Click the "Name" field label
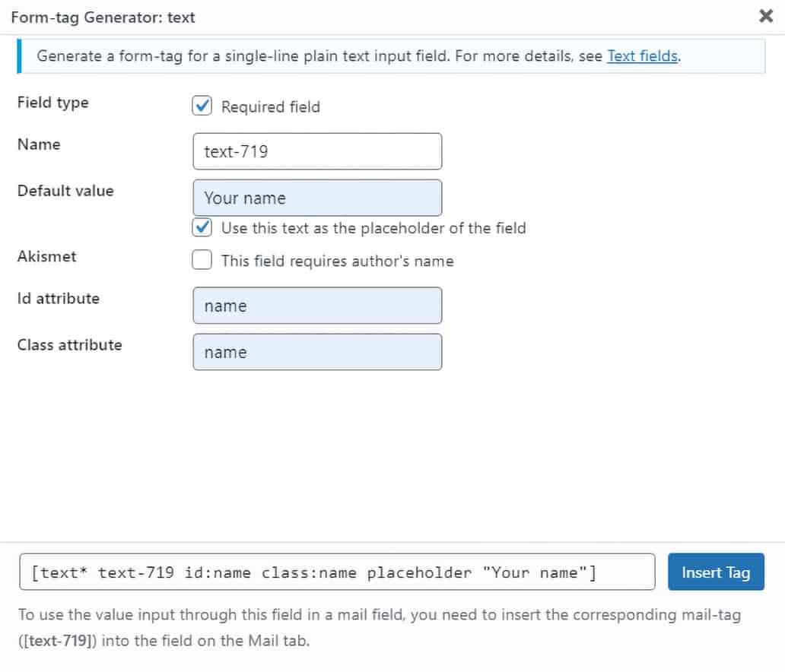 click(39, 144)
